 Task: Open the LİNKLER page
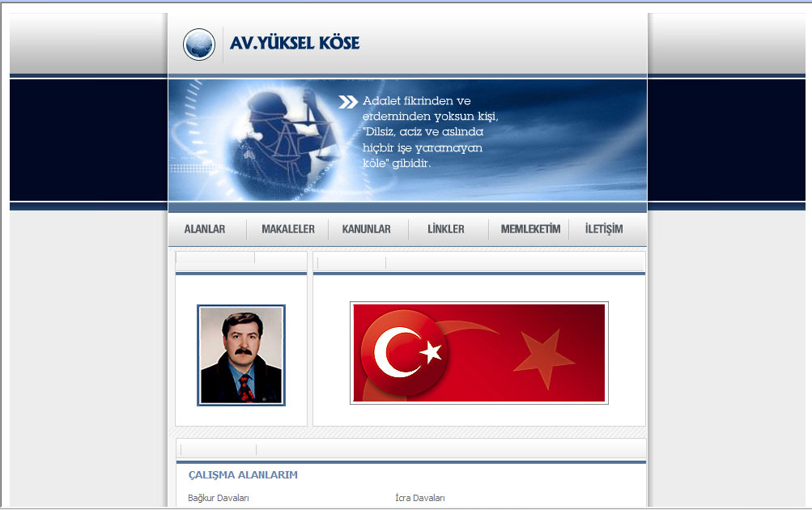point(446,229)
